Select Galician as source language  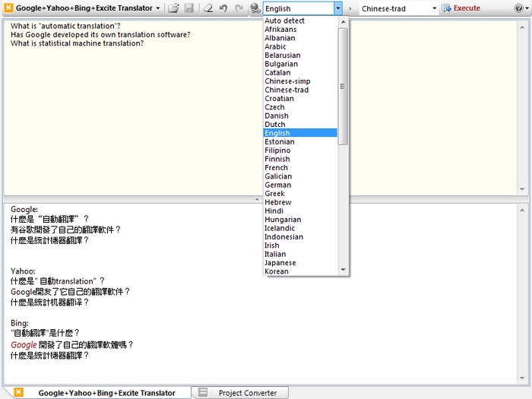click(300, 176)
